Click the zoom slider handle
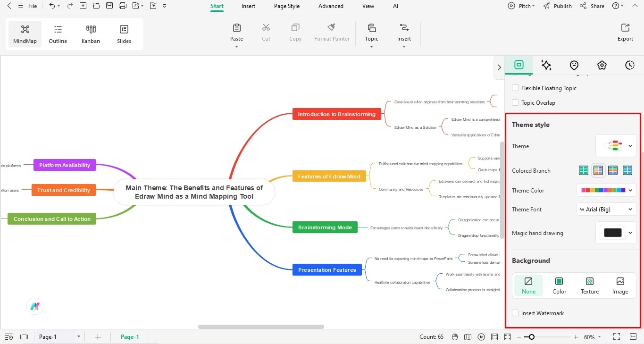The image size is (644, 344). (x=532, y=337)
